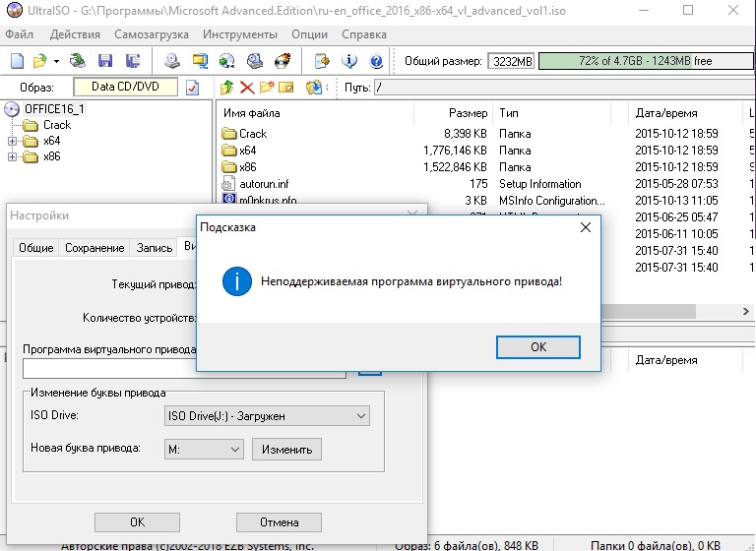Click the red X Delete icon
Viewport: 756px width, 551px height.
(x=247, y=88)
